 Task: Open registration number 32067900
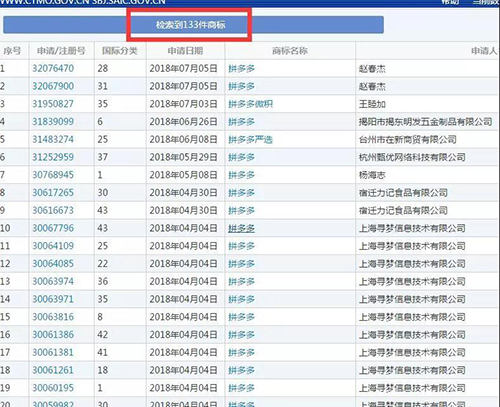(x=53, y=86)
